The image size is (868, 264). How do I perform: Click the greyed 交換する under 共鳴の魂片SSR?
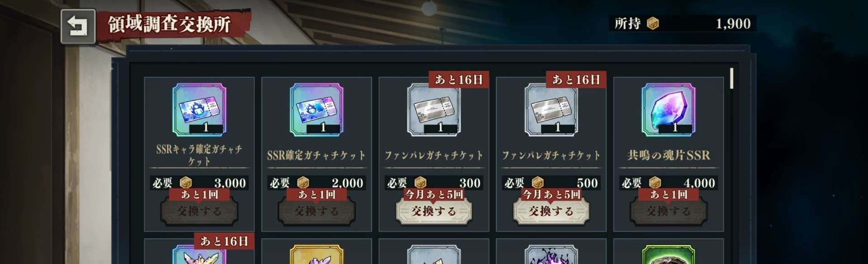pos(668,211)
